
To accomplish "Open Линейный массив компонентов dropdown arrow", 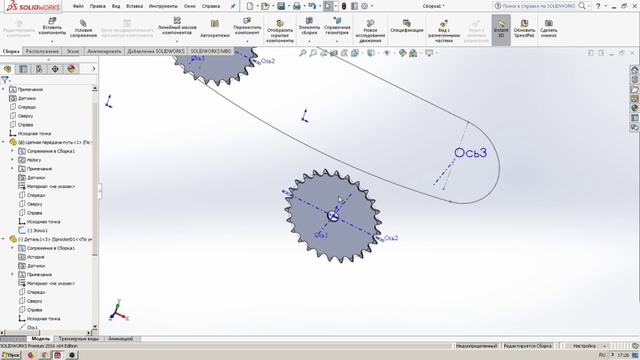I will (177, 41).
